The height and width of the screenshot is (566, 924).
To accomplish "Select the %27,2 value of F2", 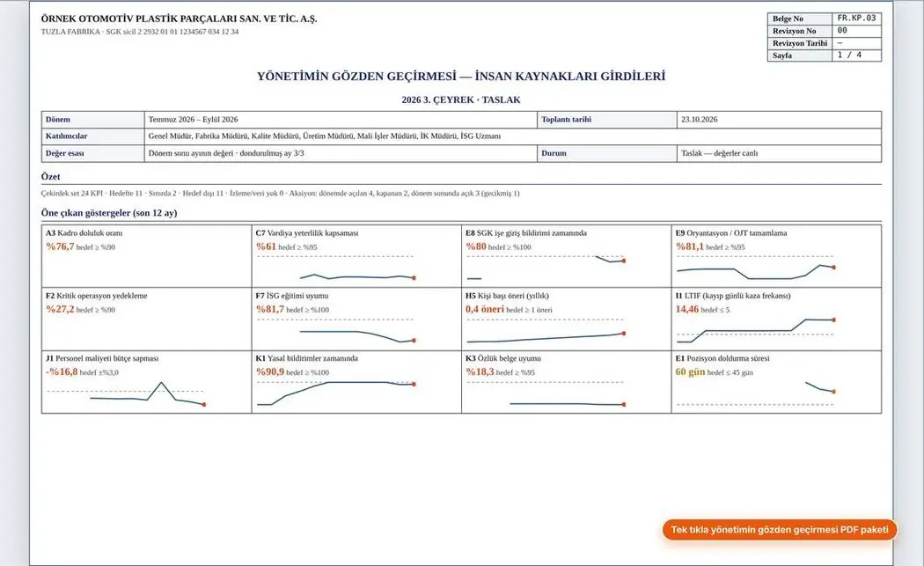I will (x=60, y=309).
